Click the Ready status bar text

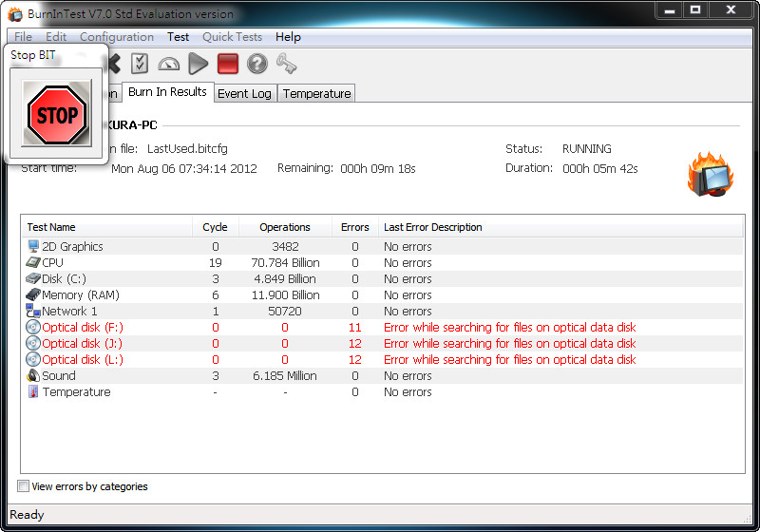27,515
